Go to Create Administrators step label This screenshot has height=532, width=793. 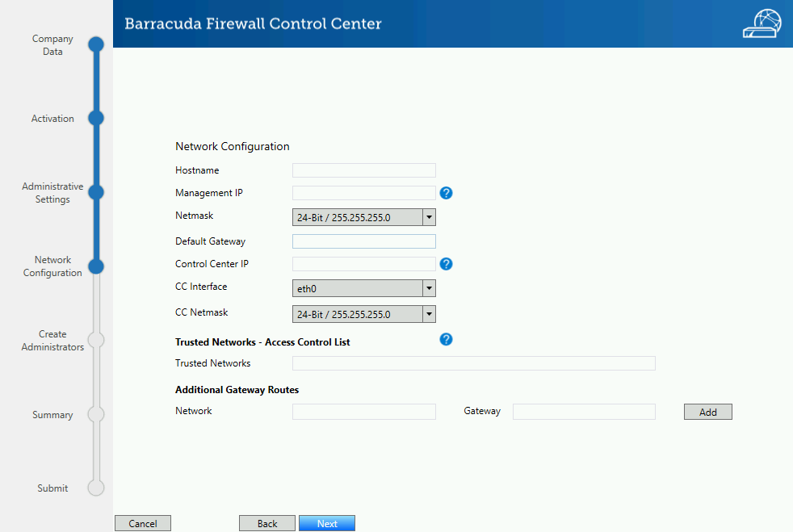[x=52, y=341]
